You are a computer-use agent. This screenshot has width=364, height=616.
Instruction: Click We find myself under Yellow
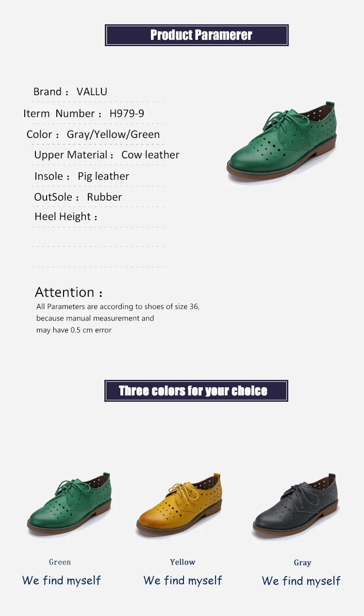coord(183,580)
